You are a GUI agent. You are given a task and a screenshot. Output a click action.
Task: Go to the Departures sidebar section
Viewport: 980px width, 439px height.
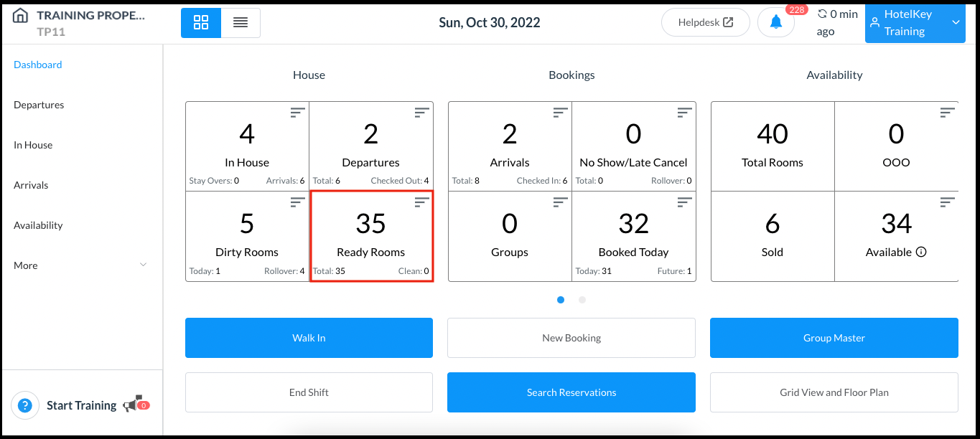[38, 105]
